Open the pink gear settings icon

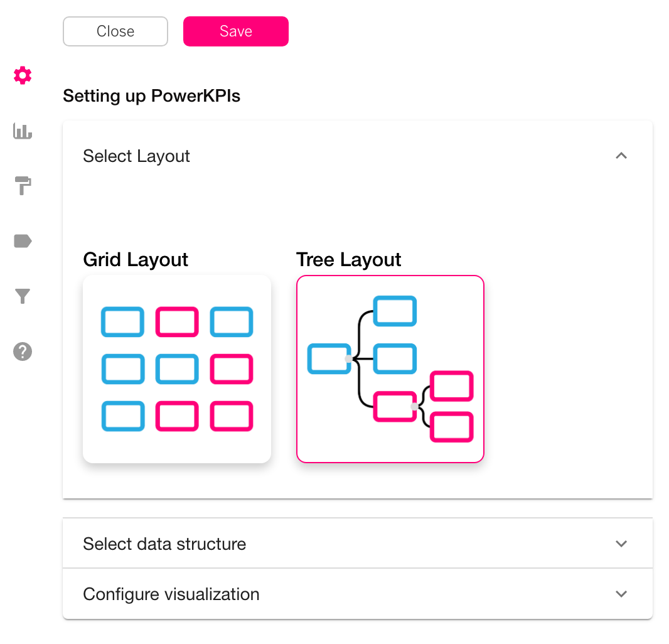(23, 75)
